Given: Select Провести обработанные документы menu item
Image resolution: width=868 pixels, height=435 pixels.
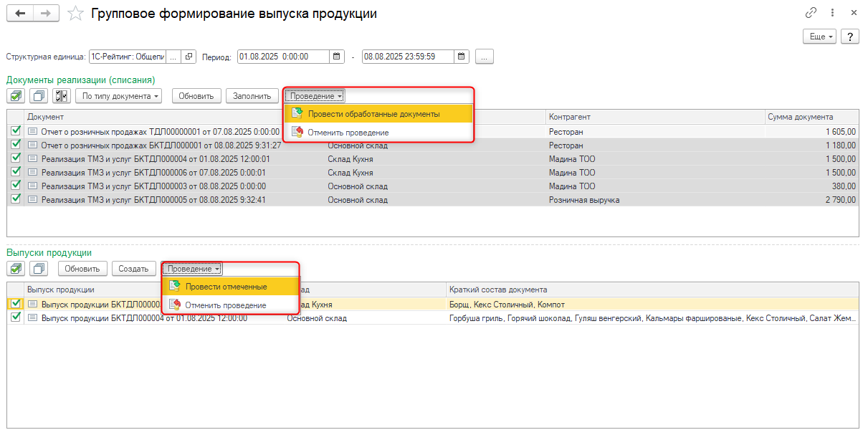Looking at the screenshot, I should [x=379, y=113].
